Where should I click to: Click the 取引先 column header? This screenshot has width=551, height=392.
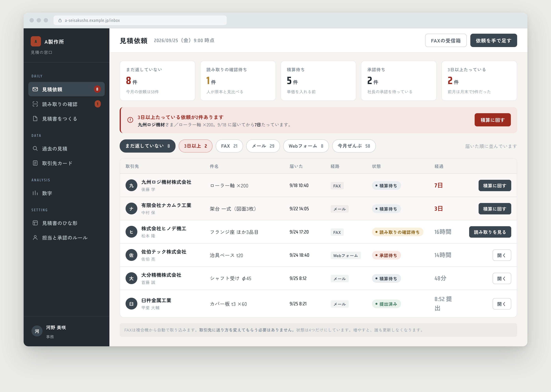pos(132,166)
